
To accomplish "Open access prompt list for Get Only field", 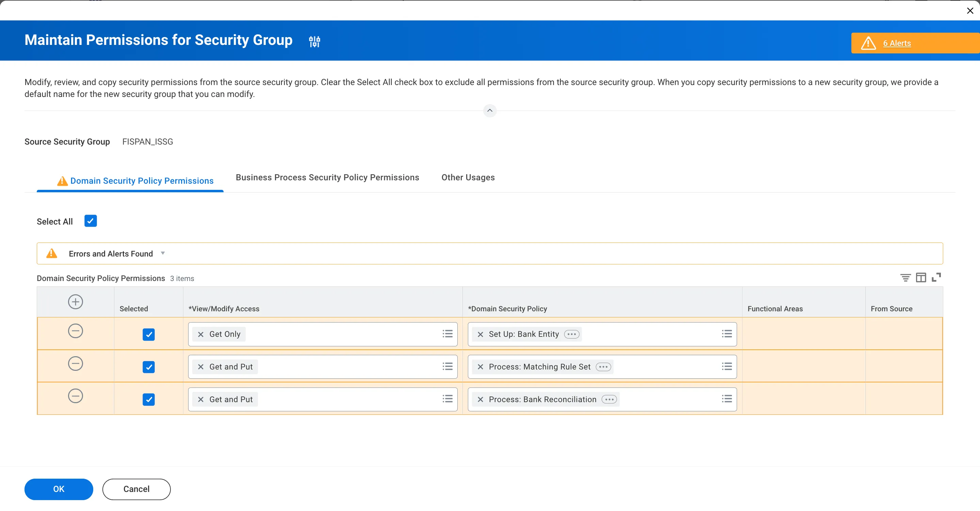I will click(x=447, y=334).
